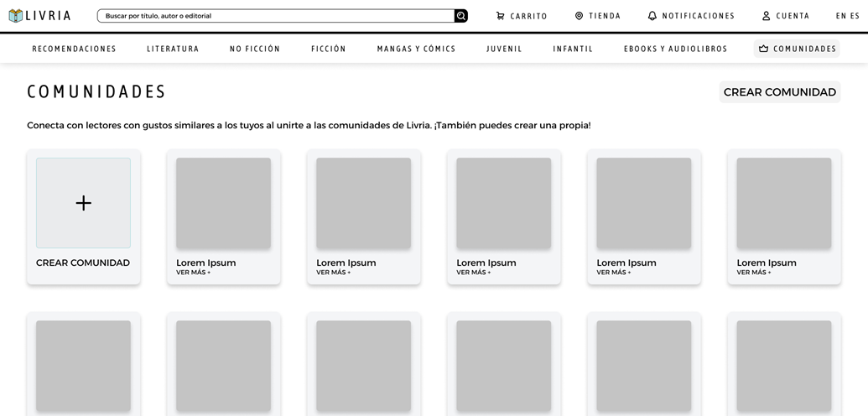Switch language to EN
Image resolution: width=868 pixels, height=416 pixels.
click(x=841, y=16)
